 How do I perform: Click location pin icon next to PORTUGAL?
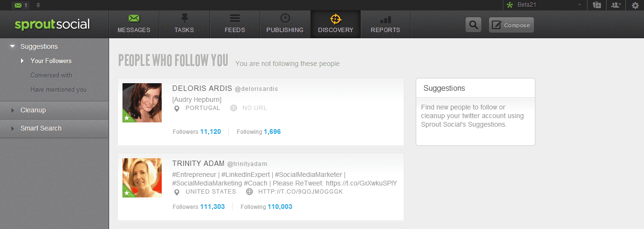[x=177, y=109]
